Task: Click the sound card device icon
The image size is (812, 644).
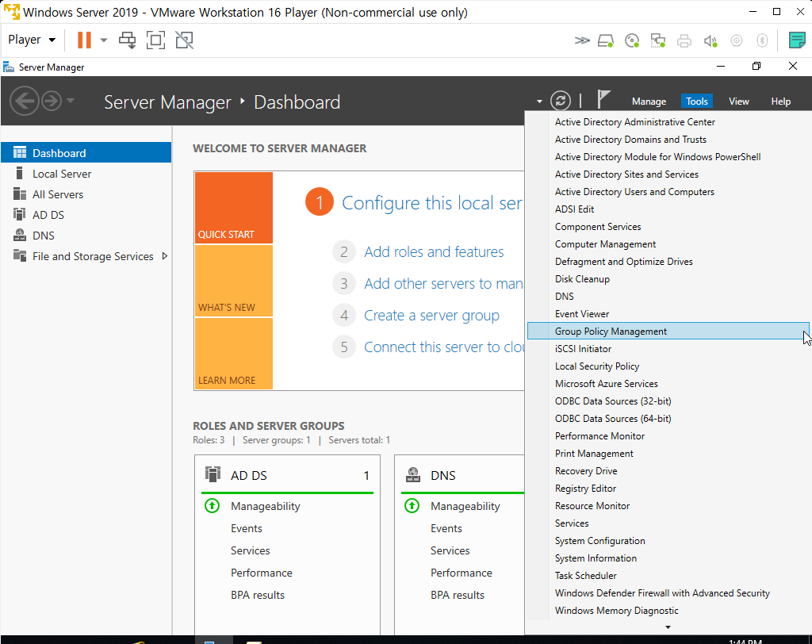Action: coord(710,40)
